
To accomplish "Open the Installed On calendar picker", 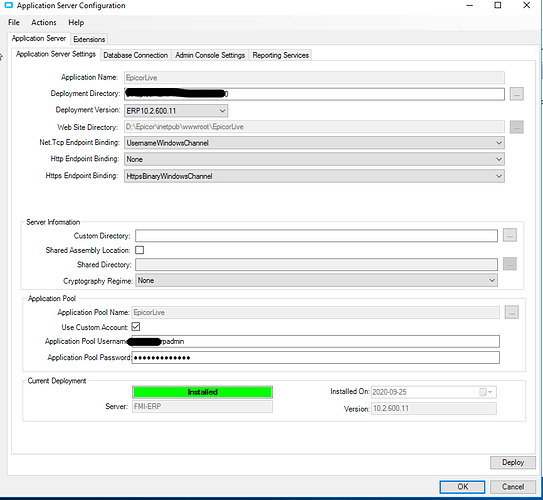I will (486, 392).
